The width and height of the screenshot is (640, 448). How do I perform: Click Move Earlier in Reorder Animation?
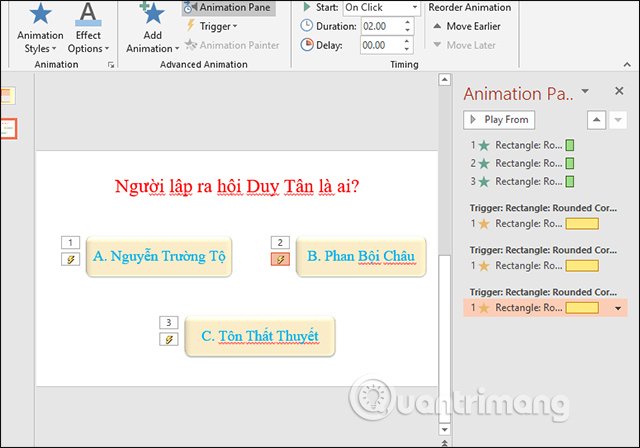pos(466,26)
